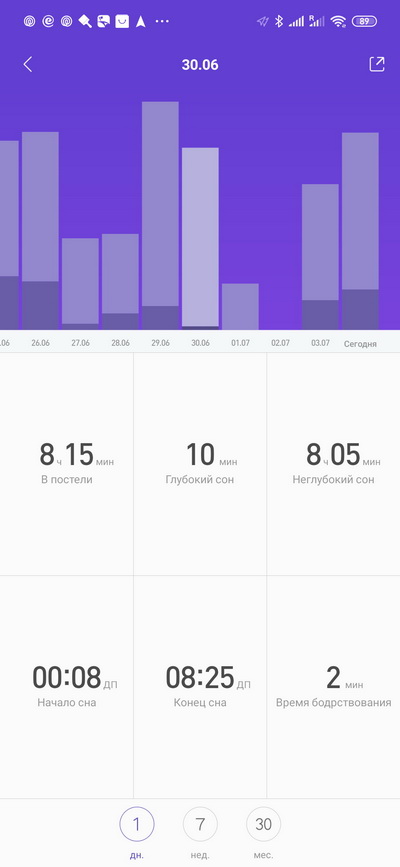Select the Сегодня bar in chart
400x867 pixels.
360,231
